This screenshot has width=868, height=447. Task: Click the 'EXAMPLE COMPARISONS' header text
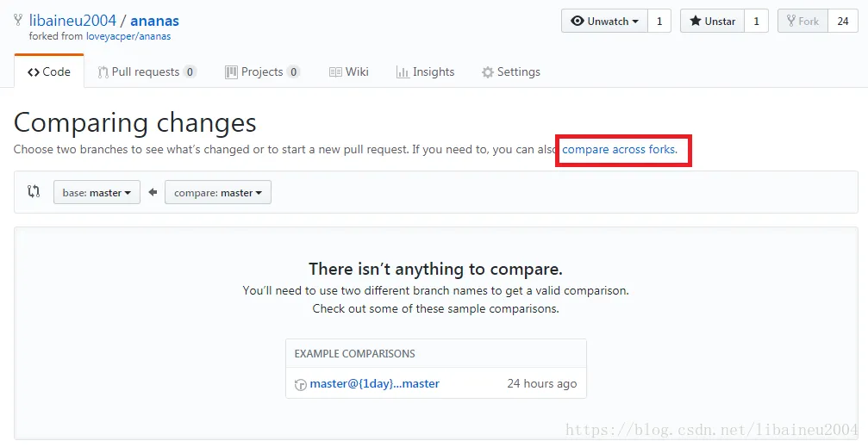coord(355,353)
